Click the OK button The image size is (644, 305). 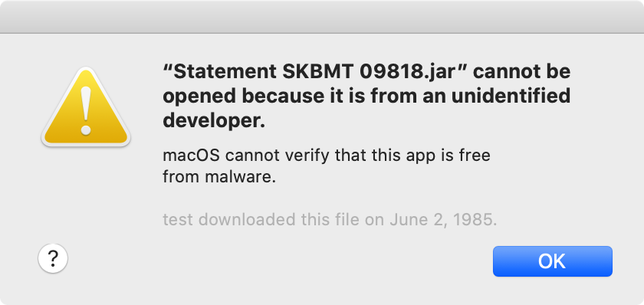coord(553,261)
